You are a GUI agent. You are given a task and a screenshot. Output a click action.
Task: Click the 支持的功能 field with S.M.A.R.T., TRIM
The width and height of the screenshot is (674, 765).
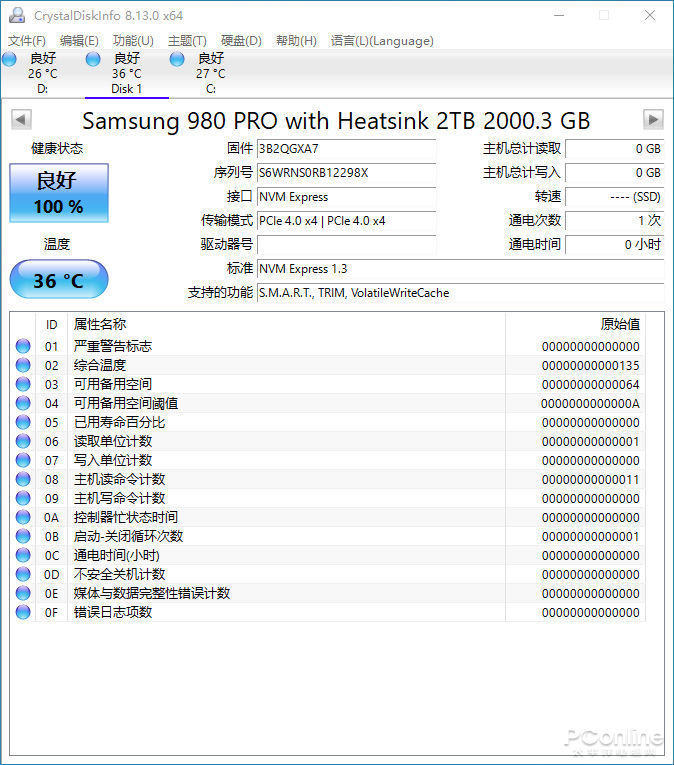click(460, 293)
